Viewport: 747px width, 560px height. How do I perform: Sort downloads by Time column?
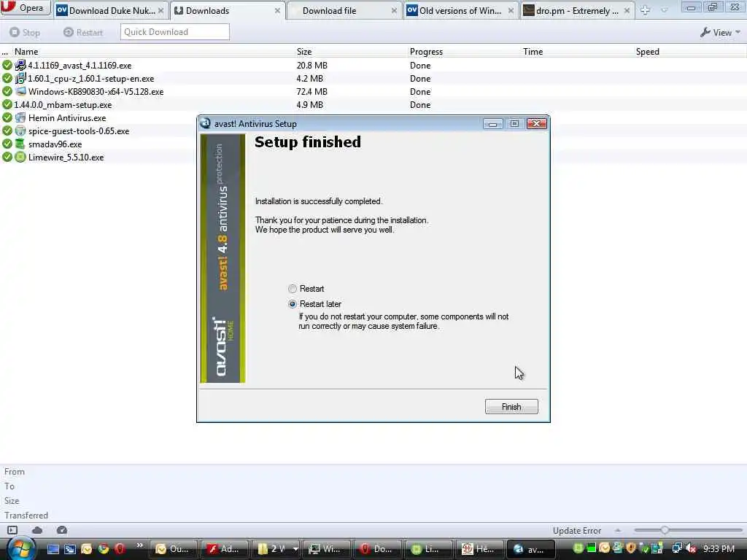coord(533,52)
